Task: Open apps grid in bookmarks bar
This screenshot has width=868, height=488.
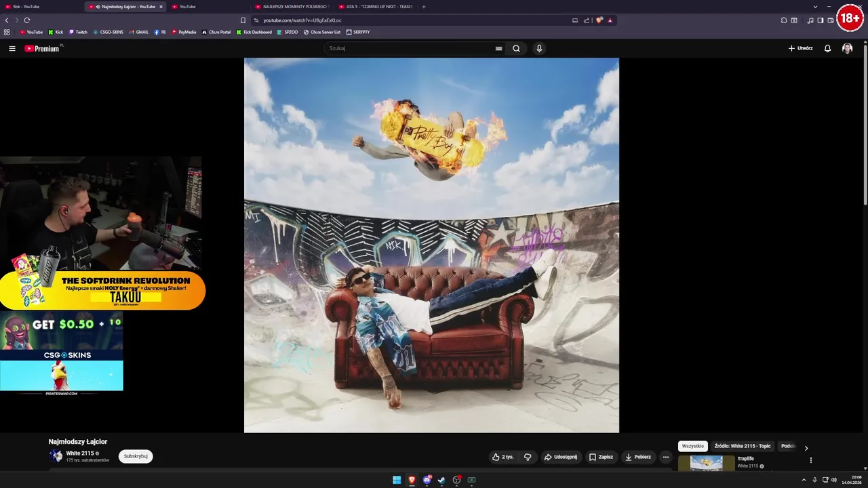Action: pos(7,32)
